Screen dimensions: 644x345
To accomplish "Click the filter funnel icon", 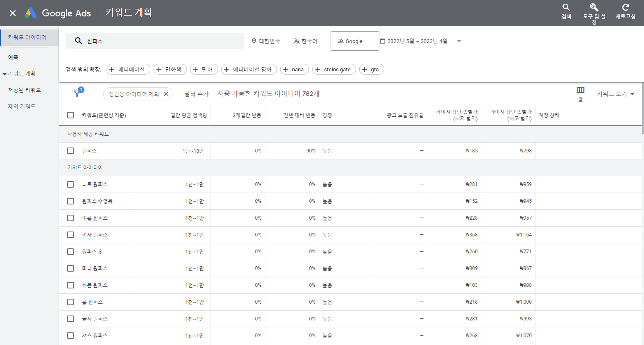I will (x=77, y=93).
